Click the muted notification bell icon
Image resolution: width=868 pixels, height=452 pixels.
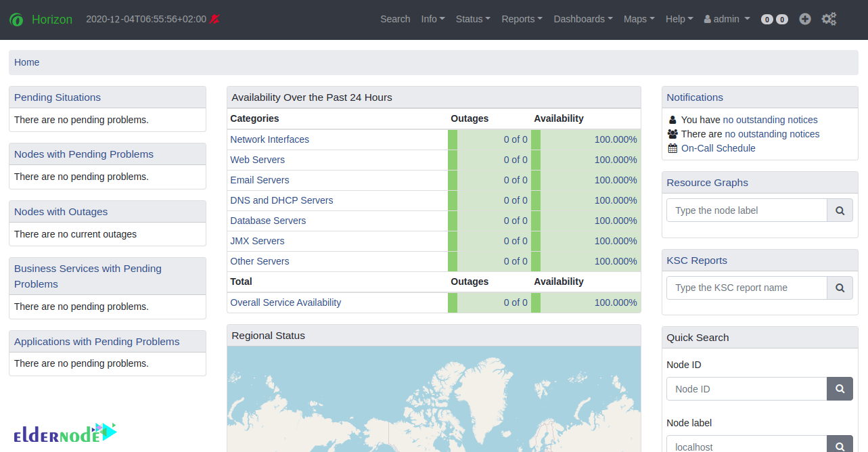tap(214, 19)
